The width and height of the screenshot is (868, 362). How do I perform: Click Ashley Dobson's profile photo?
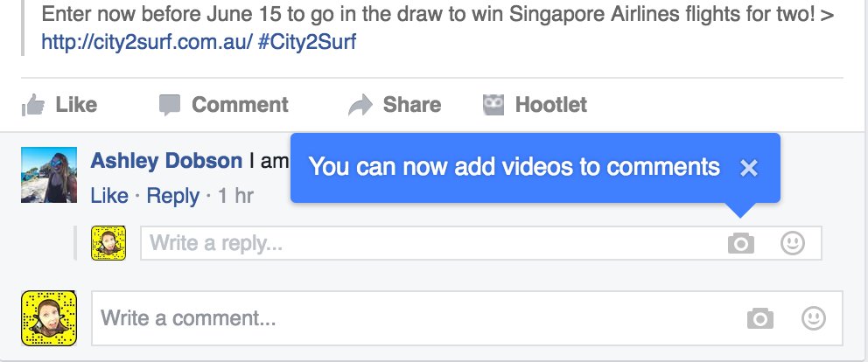[49, 175]
